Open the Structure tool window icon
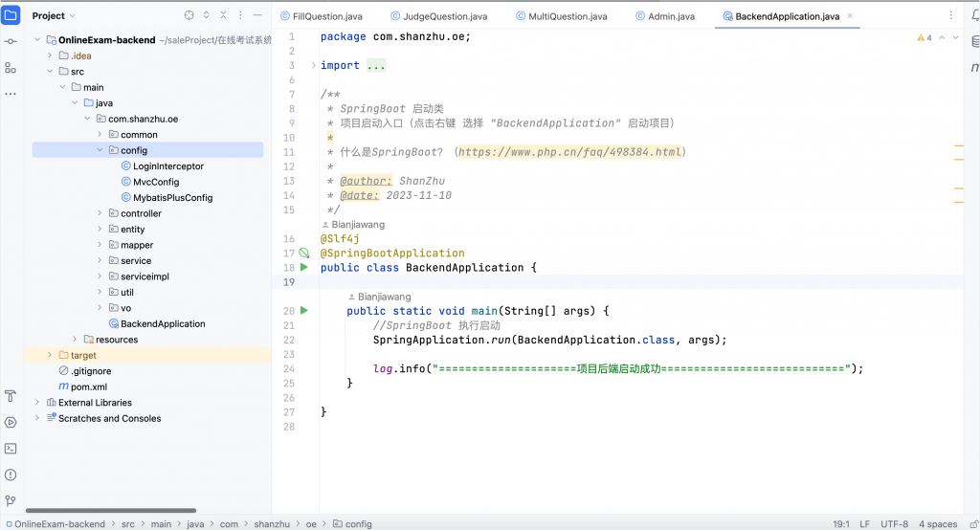 click(11, 68)
